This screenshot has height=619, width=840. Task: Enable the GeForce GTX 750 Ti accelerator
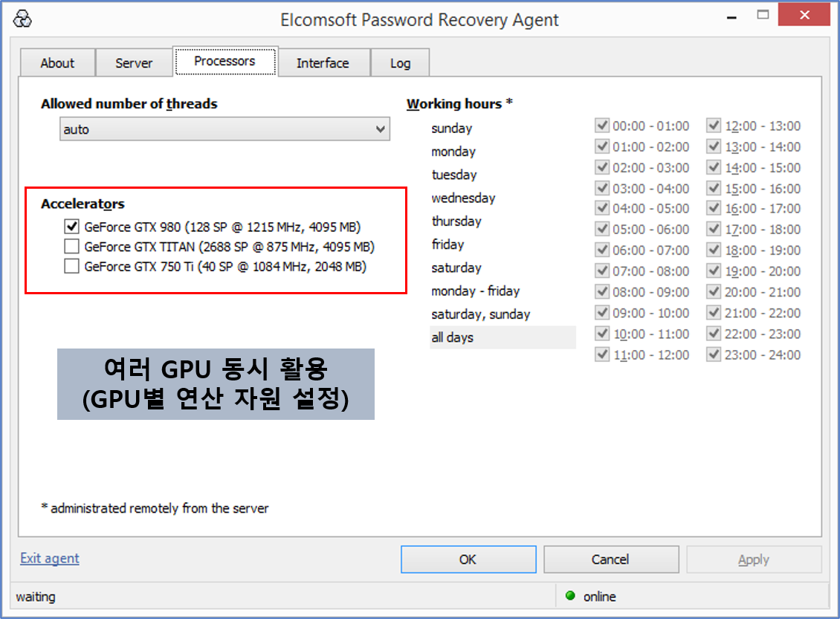click(71, 266)
